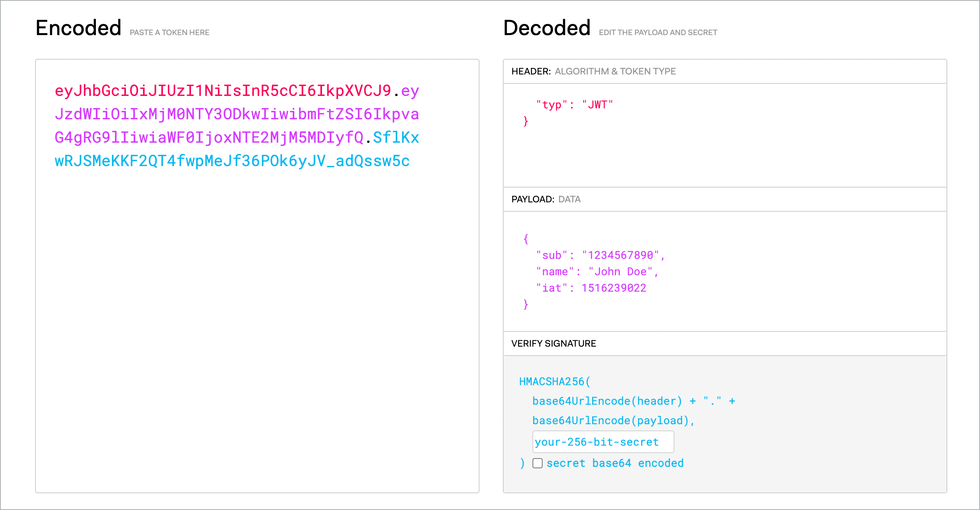The width and height of the screenshot is (980, 510).
Task: Click the Decoded heading
Action: (x=547, y=28)
